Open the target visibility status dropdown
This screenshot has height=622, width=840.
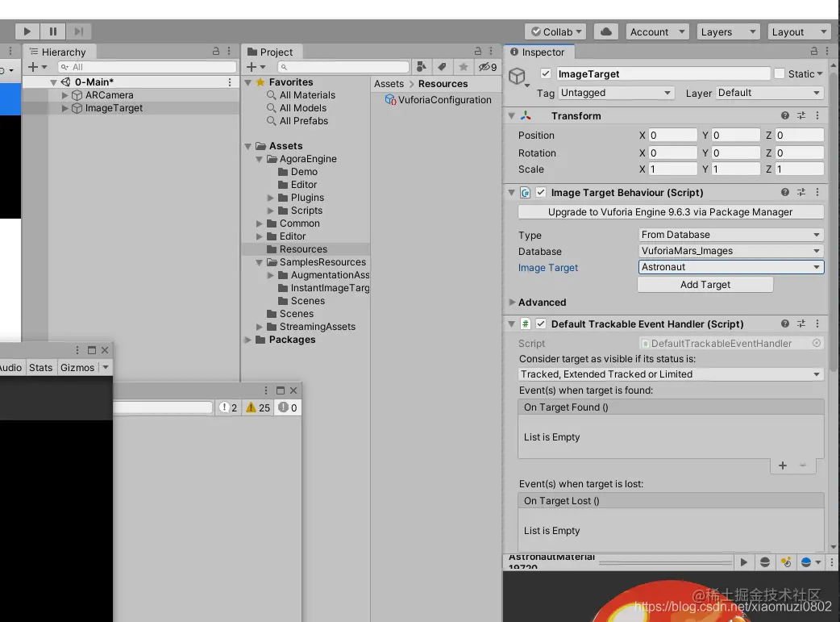click(x=671, y=374)
